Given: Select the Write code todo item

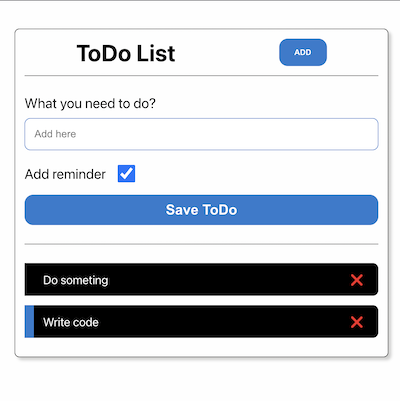Looking at the screenshot, I should (201, 322).
